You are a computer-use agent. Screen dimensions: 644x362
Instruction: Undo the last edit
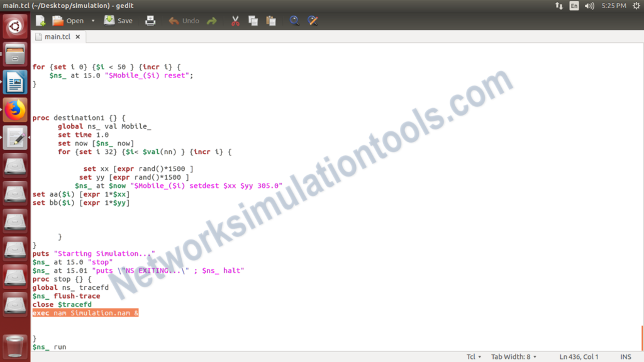184,20
